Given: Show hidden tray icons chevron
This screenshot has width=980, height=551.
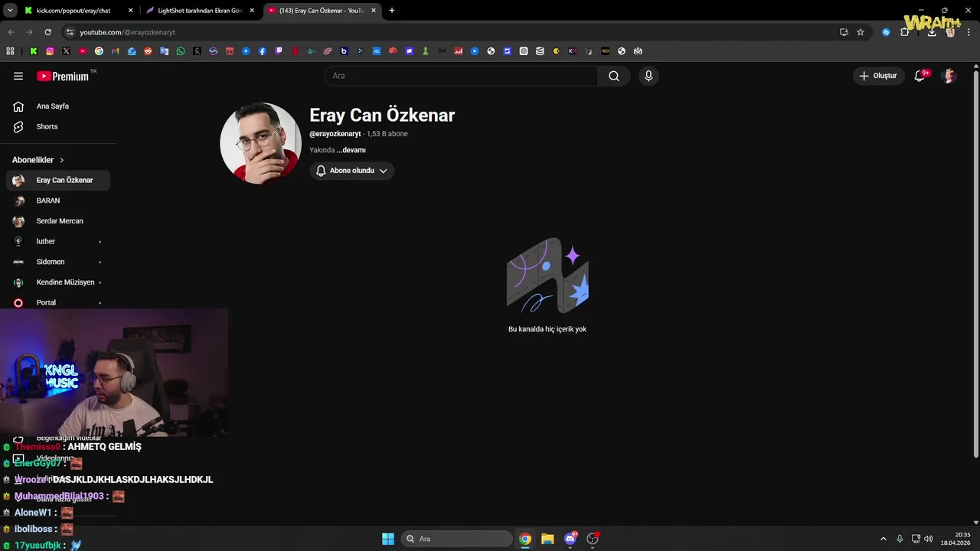Looking at the screenshot, I should [x=884, y=539].
